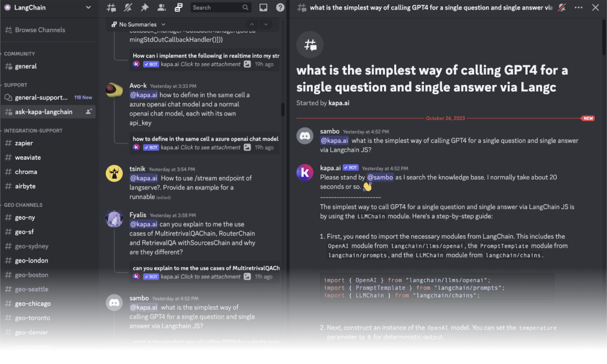Toggle thread notification mute bell in thread header
The width and height of the screenshot is (607, 364).
click(x=562, y=7)
